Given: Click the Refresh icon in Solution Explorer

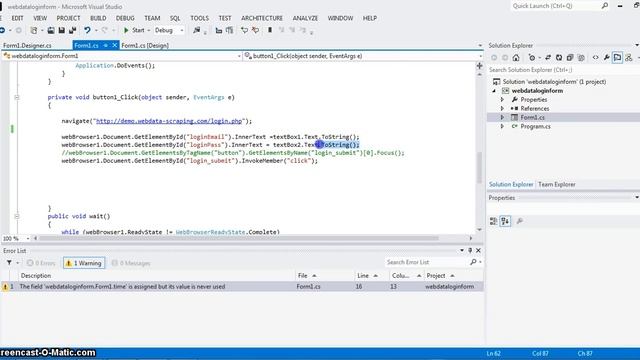Looking at the screenshot, I should [559, 58].
